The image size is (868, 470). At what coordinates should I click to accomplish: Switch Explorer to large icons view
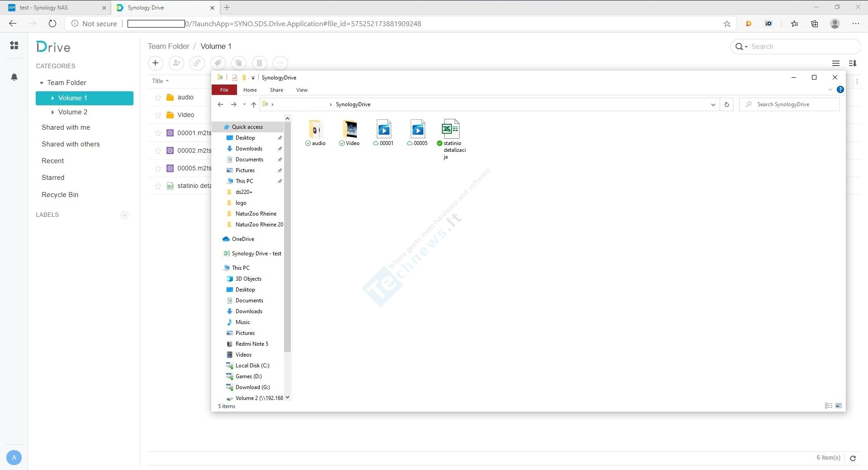click(x=839, y=406)
